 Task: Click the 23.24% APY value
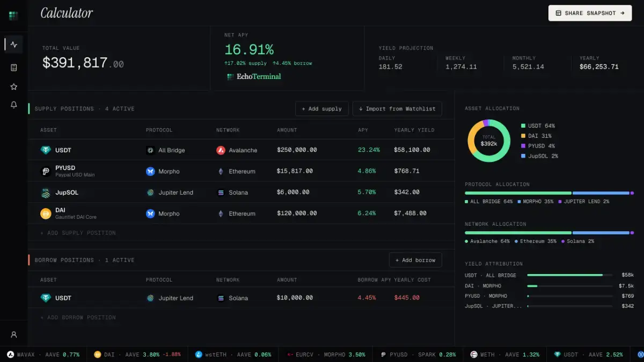[369, 150]
